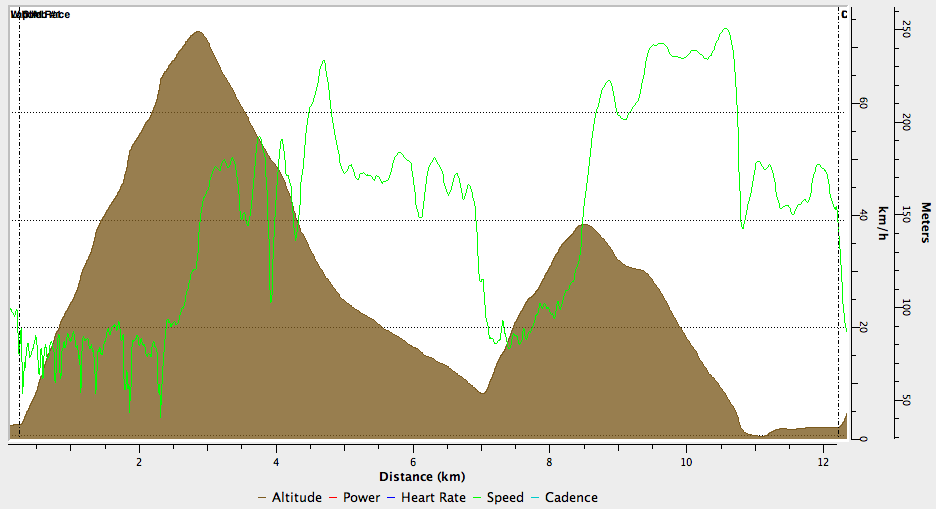Viewport: 936px width, 509px height.
Task: Click the altitude peak near 3 km
Action: (x=198, y=32)
